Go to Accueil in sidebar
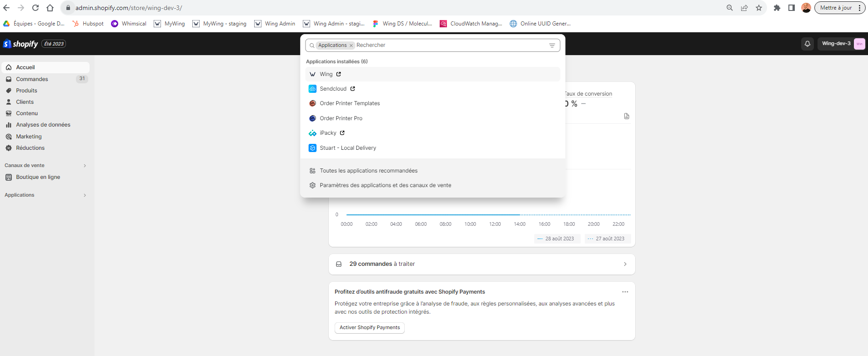 click(x=45, y=67)
